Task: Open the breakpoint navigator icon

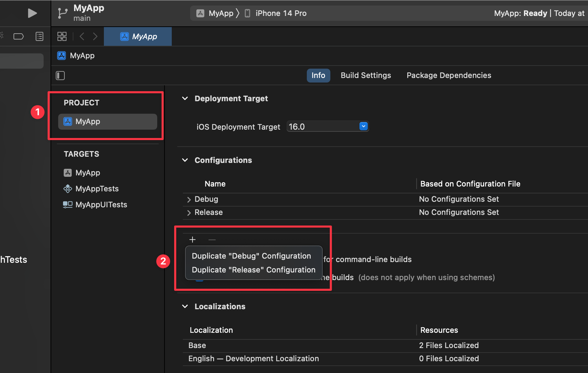Action: pos(18,36)
